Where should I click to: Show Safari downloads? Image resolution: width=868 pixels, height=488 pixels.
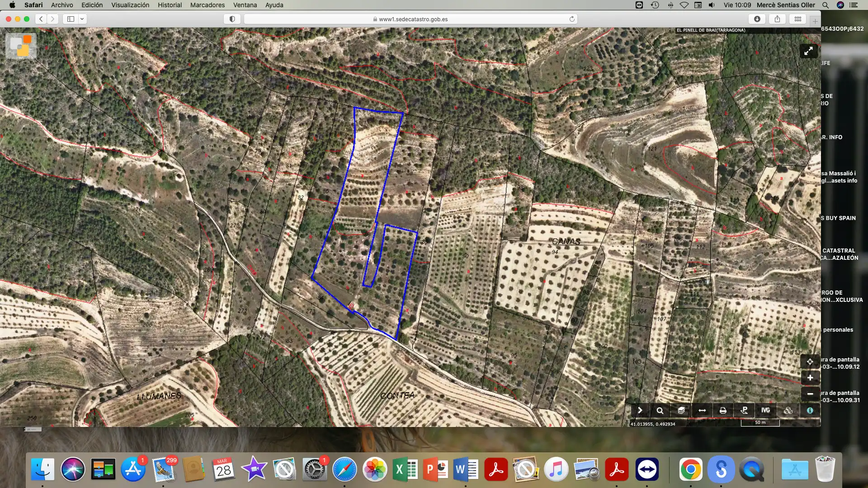point(757,19)
